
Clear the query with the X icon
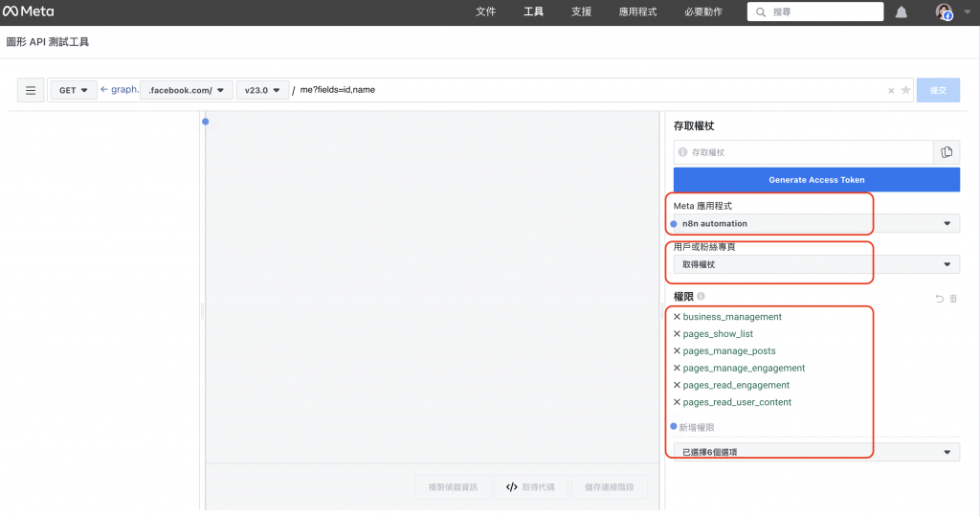[891, 91]
